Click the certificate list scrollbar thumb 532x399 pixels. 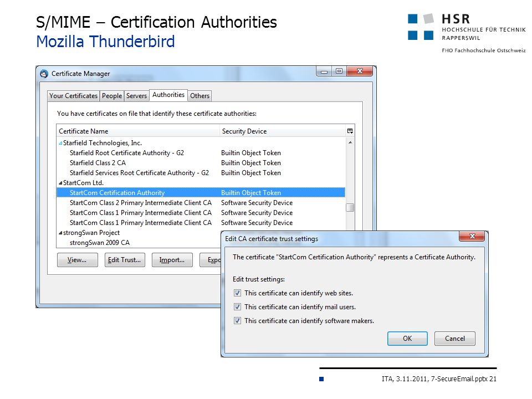[350, 207]
